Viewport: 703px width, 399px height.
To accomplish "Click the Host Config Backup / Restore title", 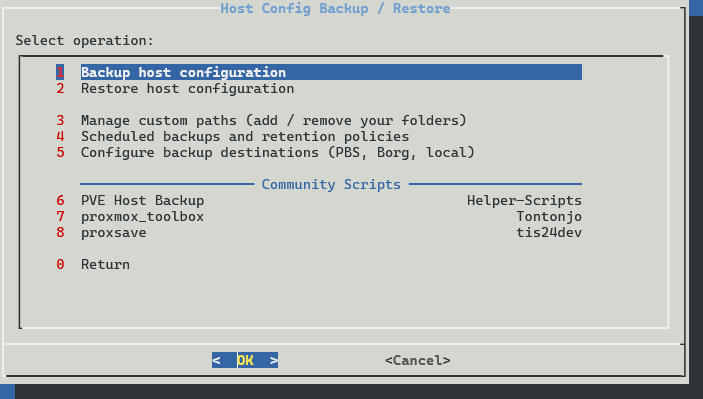I will [335, 9].
